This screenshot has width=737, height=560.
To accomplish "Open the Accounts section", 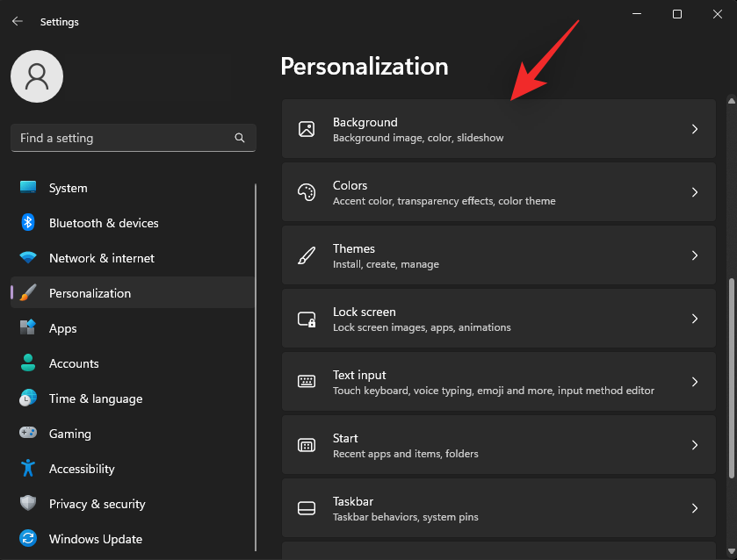I will click(x=74, y=363).
